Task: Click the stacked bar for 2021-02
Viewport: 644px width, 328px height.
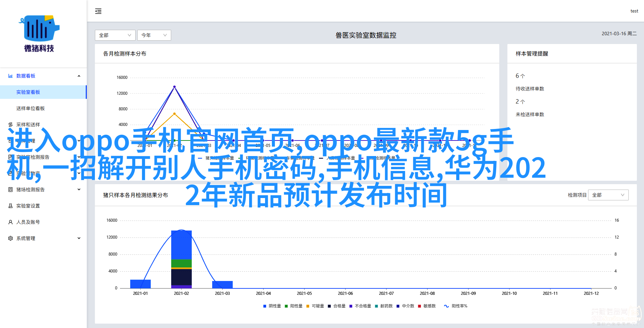Action: pos(181,259)
